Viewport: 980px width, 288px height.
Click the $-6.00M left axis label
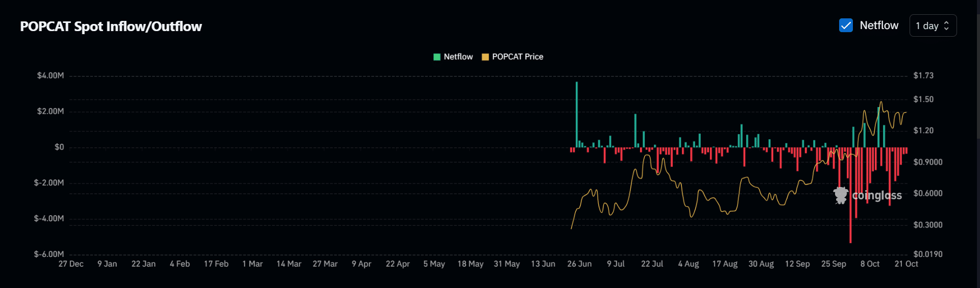pos(49,254)
